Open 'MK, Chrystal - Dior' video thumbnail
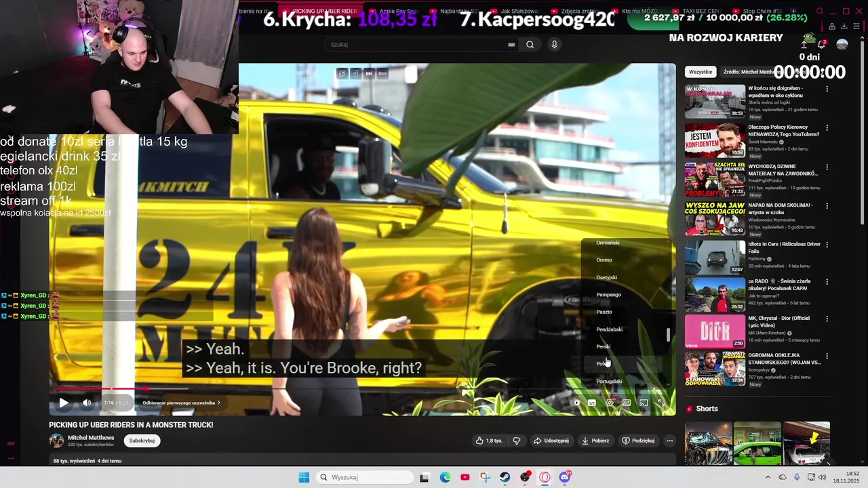This screenshot has height=488, width=868. tap(715, 331)
